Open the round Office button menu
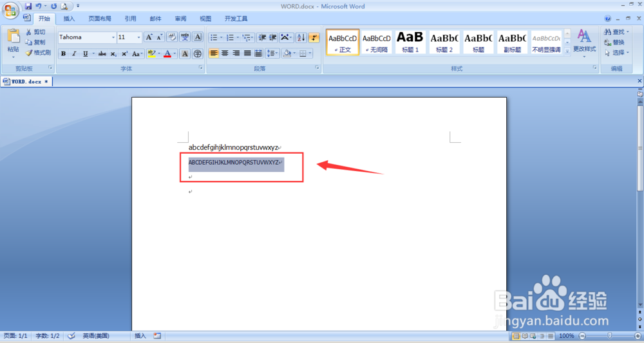The height and width of the screenshot is (343, 644). (10, 10)
